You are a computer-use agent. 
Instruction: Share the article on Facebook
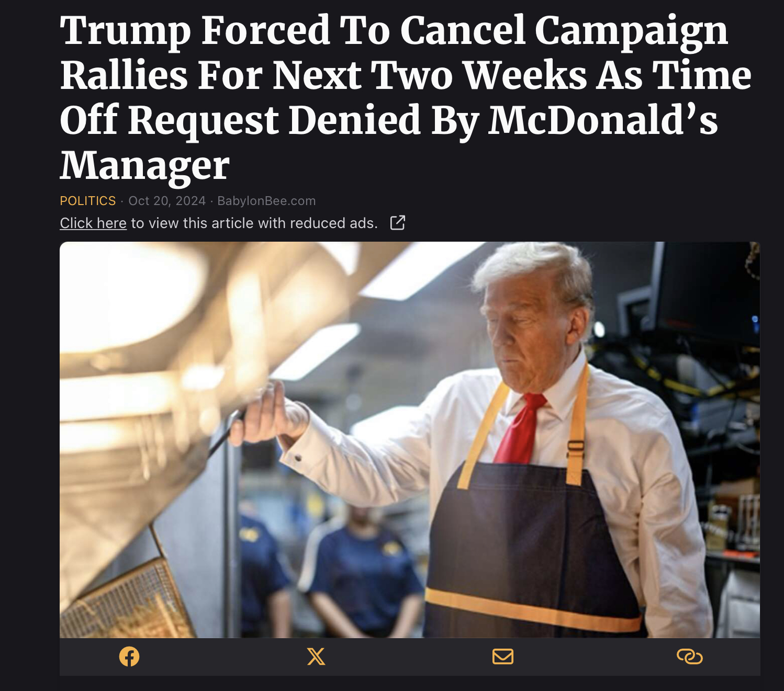[129, 656]
